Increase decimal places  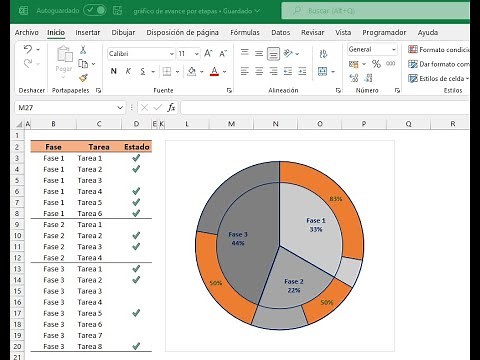(x=354, y=78)
